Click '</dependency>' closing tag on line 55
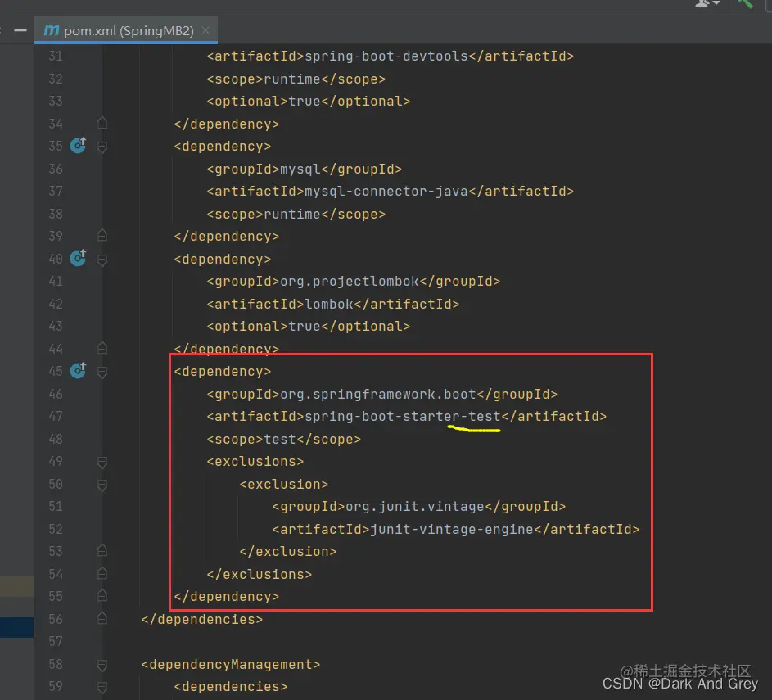Viewport: 772px width, 700px height. (227, 596)
